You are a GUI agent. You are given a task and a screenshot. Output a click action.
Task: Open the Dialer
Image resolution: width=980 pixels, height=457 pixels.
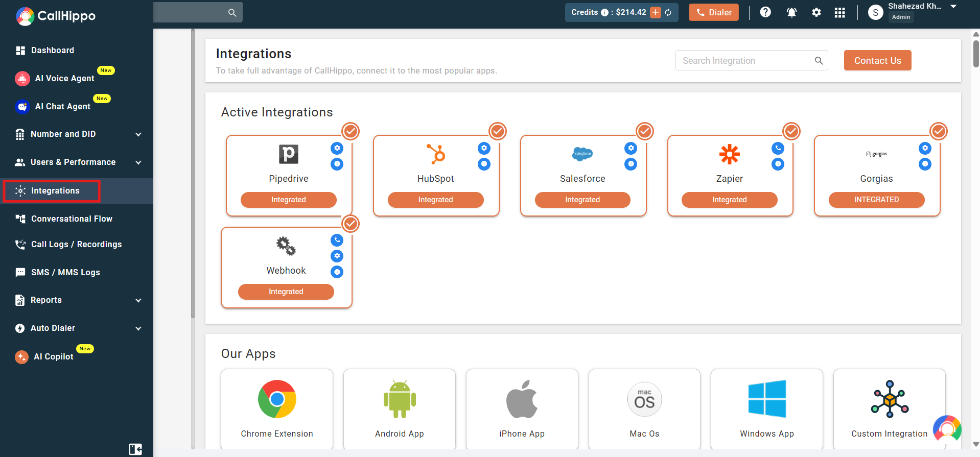pos(713,12)
